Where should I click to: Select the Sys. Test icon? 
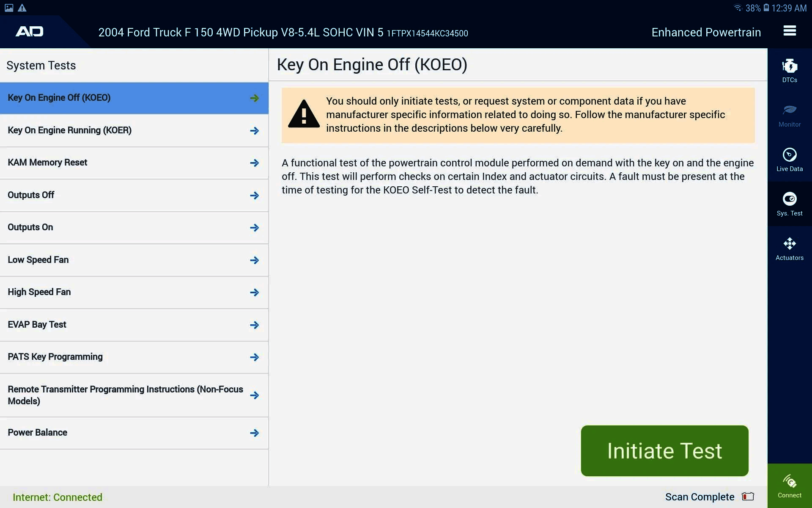789,204
